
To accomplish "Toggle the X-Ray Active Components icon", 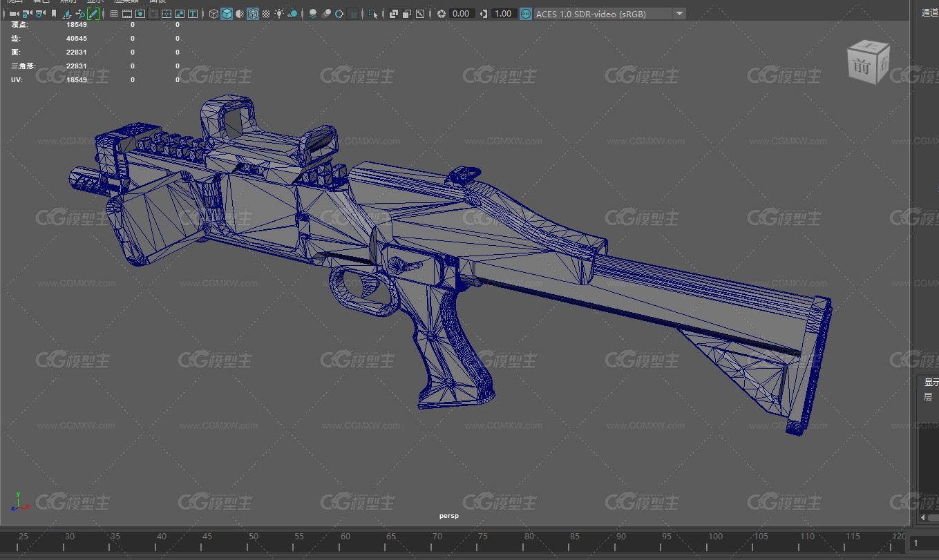I will coord(406,14).
